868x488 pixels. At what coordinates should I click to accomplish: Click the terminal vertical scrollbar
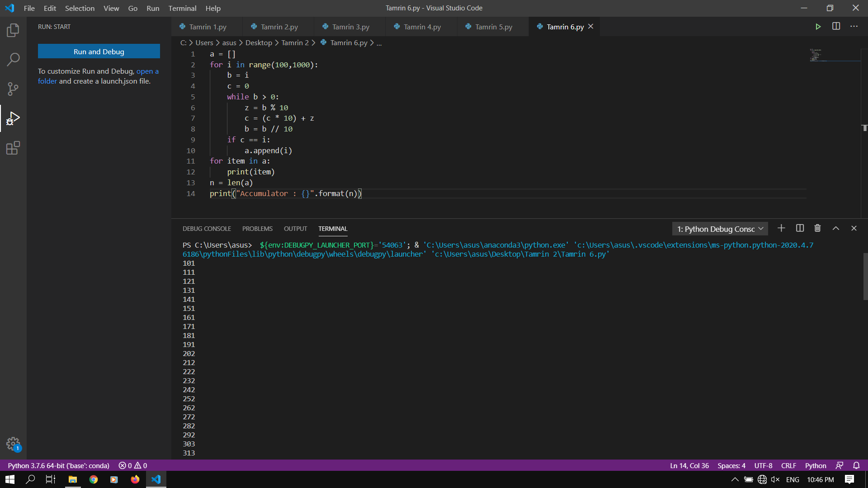865,277
